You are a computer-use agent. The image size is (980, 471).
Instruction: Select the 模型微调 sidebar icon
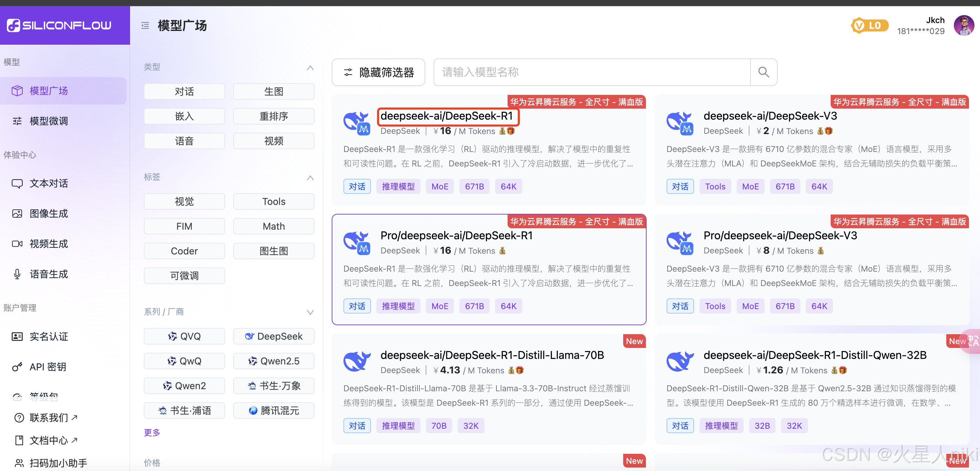click(17, 121)
